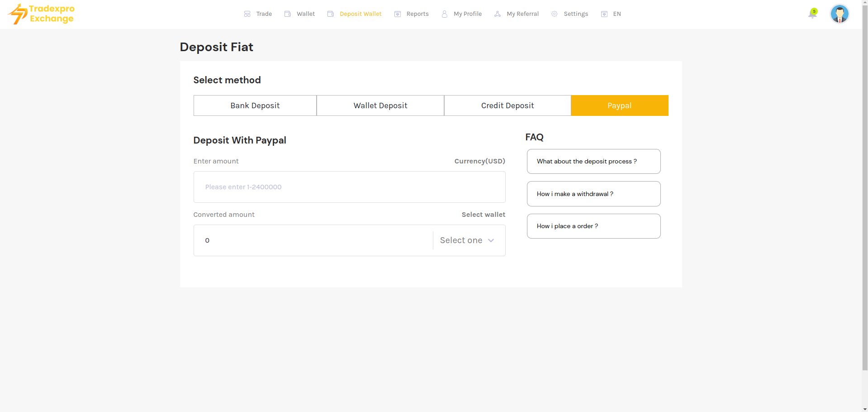Screen dimensions: 868x412
Task: Click the Settings gear icon
Action: tap(555, 14)
